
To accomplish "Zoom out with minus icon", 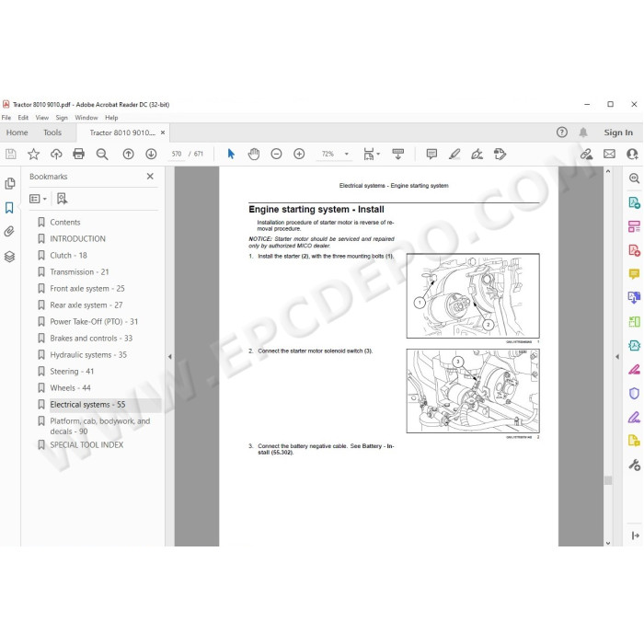I will point(276,154).
